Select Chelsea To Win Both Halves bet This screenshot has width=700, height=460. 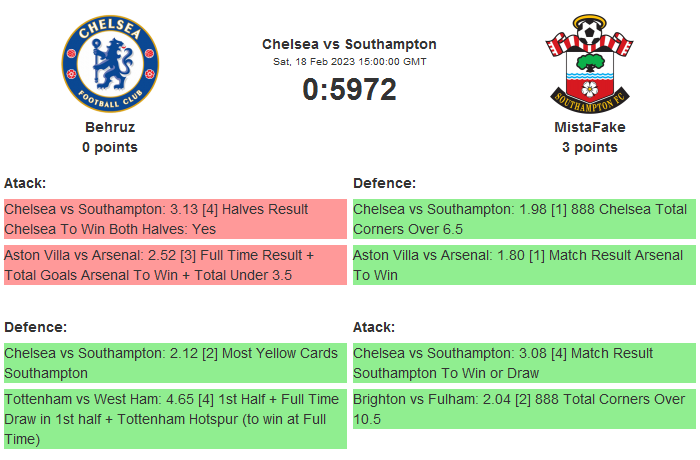click(x=175, y=219)
